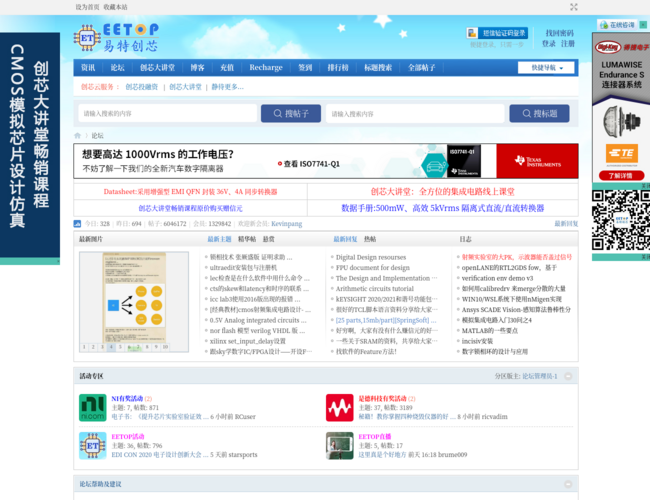Select the 论坛 navigation item
Screen dimensions: 650x500
point(117,68)
